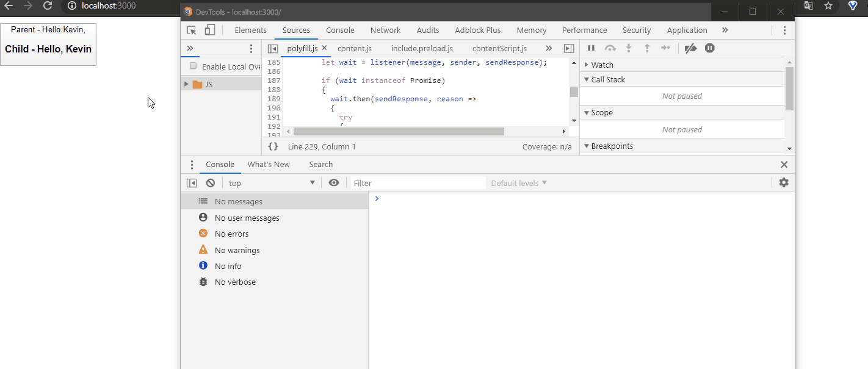The image size is (868, 369).
Task: Click the Step debugger icon
Action: click(x=666, y=48)
